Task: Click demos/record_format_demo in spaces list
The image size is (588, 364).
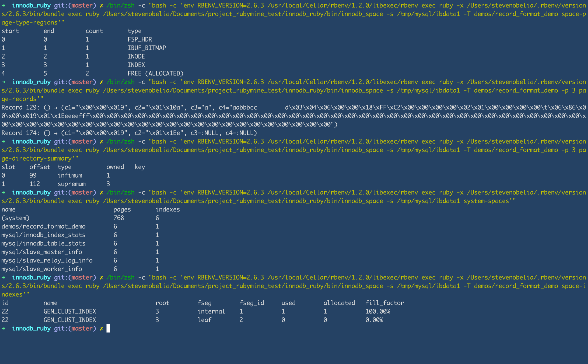Action: (43, 226)
